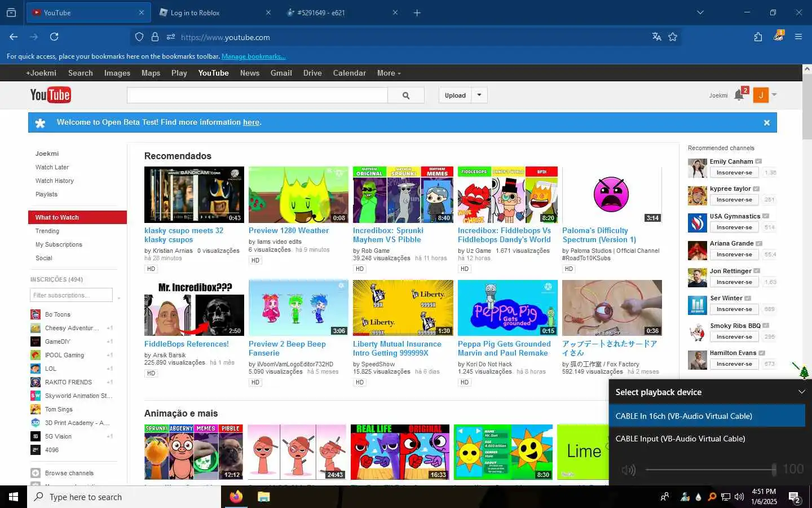Expand the More menu in top bar
This screenshot has width=812, height=508.
389,73
